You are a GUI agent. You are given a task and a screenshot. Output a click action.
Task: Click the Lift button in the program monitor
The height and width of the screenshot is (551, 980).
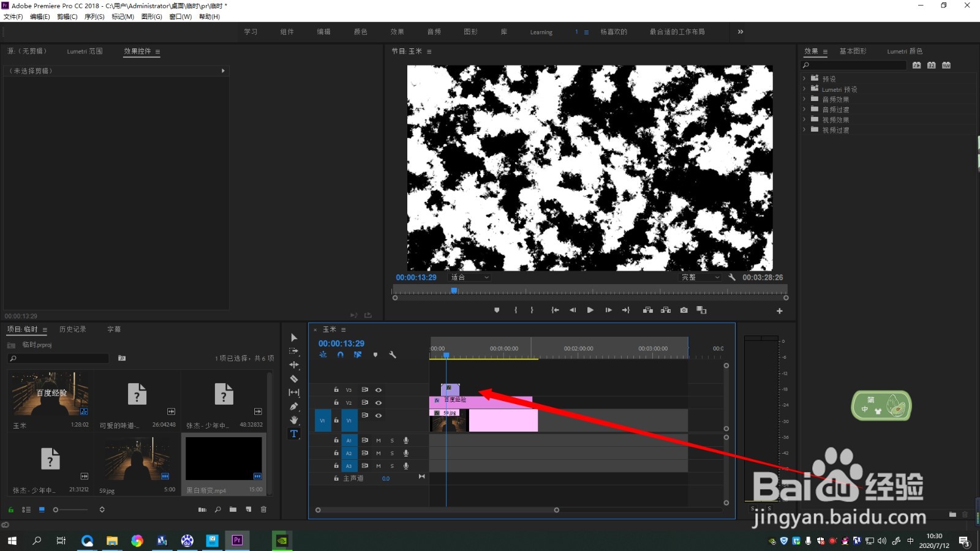click(x=647, y=310)
